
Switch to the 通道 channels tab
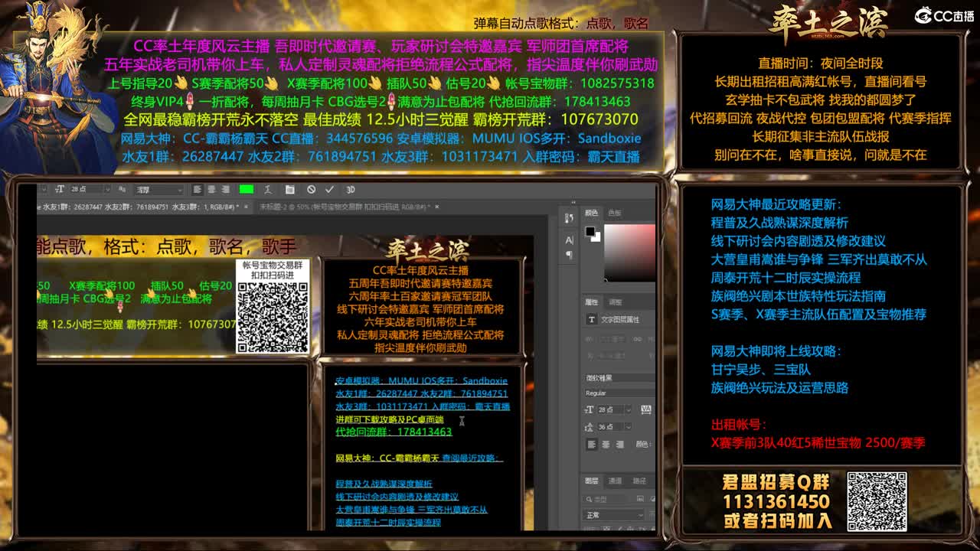point(615,481)
